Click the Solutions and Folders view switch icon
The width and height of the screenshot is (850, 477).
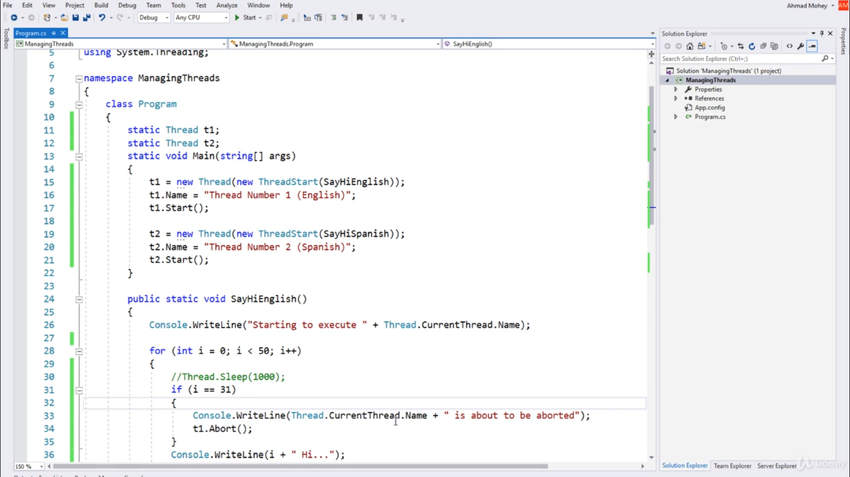point(701,47)
